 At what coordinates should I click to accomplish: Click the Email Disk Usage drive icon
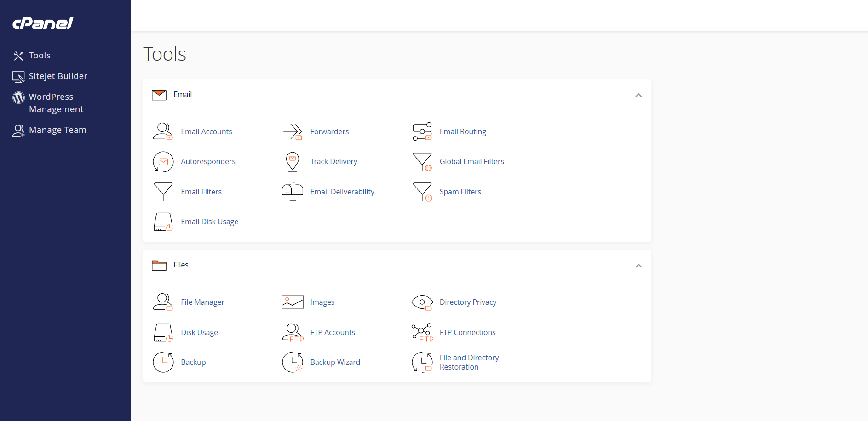(163, 222)
